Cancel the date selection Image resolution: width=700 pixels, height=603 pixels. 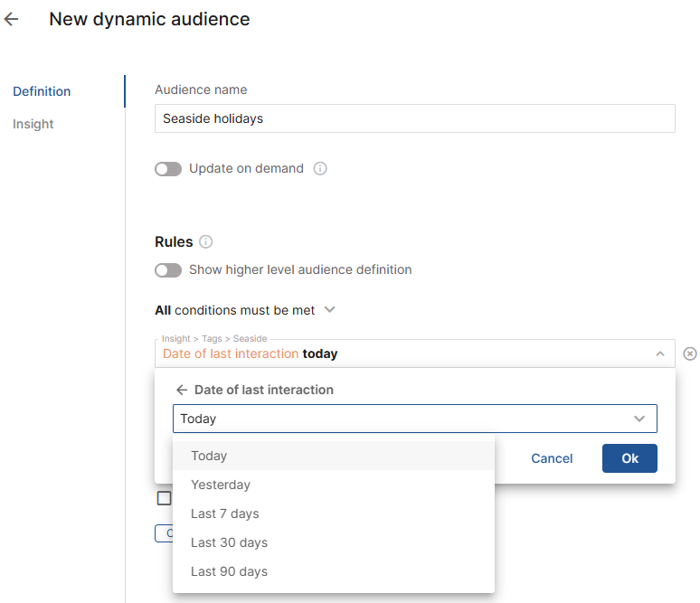552,458
